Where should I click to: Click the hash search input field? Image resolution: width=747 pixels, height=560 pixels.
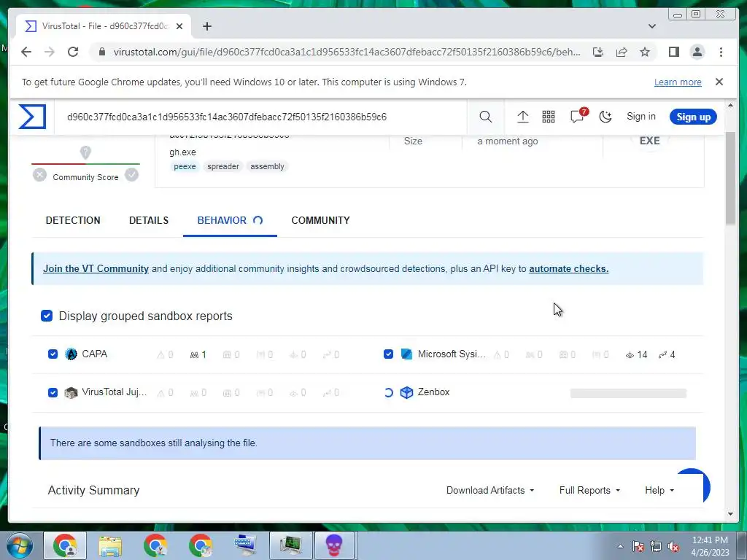[262, 117]
